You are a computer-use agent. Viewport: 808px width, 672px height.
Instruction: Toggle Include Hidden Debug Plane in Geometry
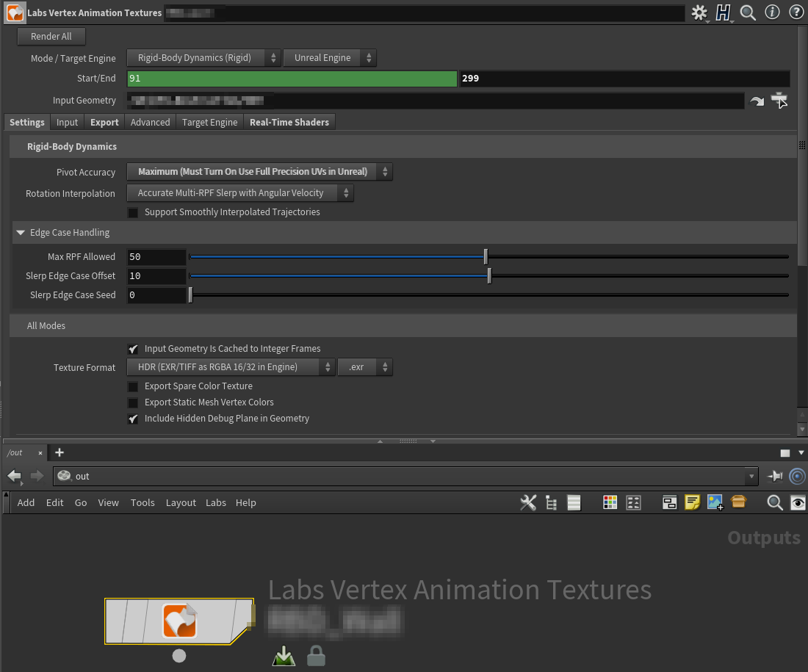(133, 419)
